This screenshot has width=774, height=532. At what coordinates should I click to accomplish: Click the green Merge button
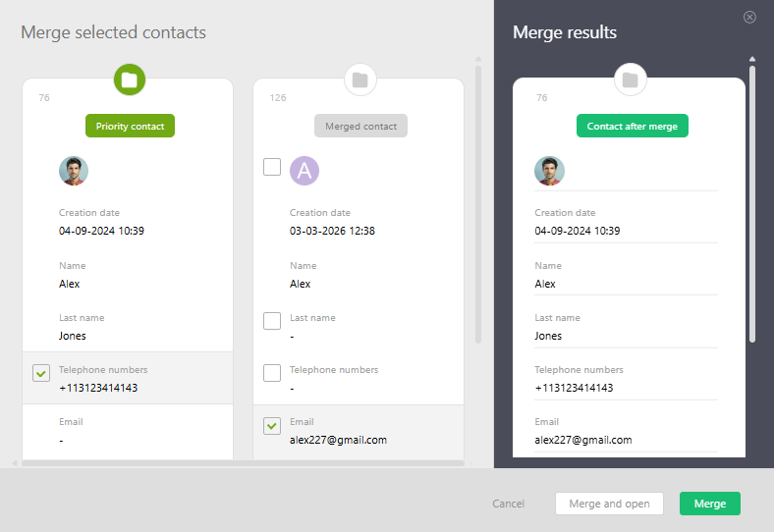[x=709, y=504]
